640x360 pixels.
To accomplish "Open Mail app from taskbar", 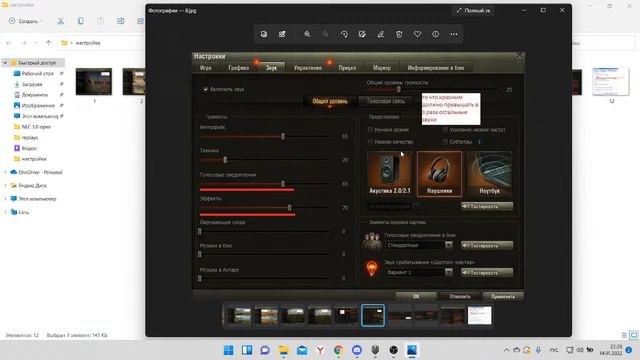I will tap(302, 350).
